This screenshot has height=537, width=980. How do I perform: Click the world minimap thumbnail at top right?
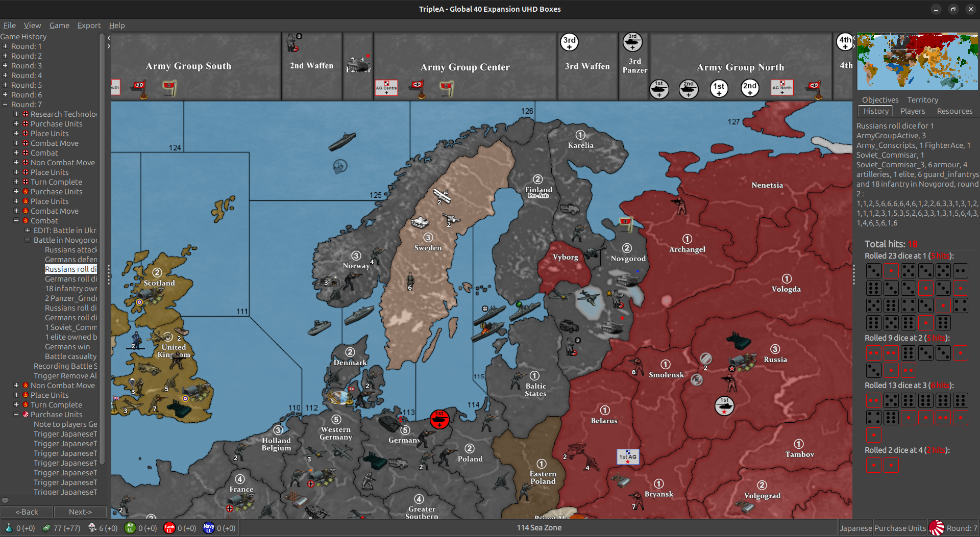[917, 60]
